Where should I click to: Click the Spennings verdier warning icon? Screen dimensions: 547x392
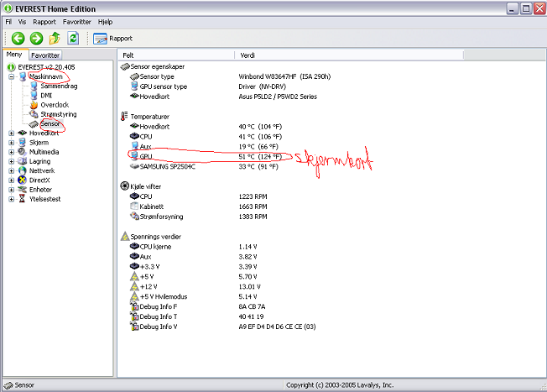click(x=125, y=237)
